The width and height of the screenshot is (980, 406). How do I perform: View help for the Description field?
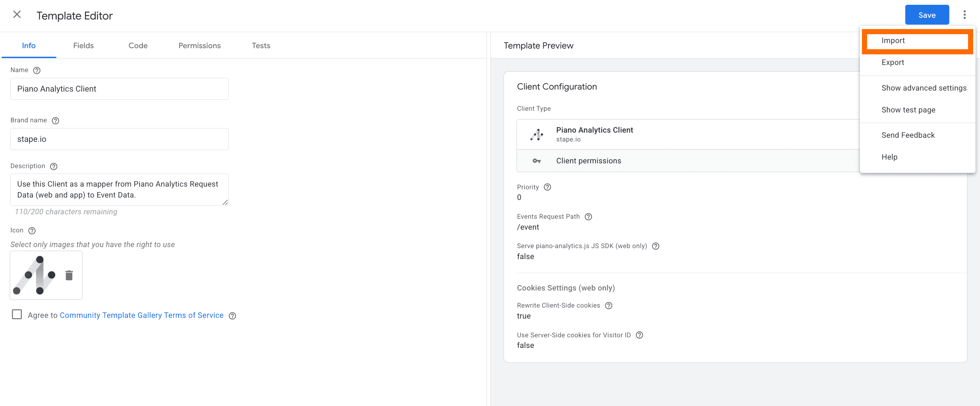pos(53,166)
